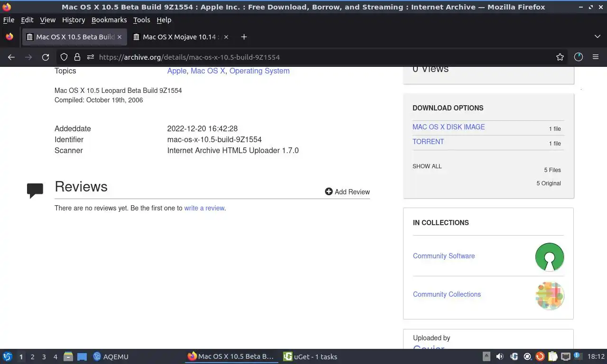Screen dimensions: 607x364
Task: Go back using the browser back arrow
Action: [11, 57]
